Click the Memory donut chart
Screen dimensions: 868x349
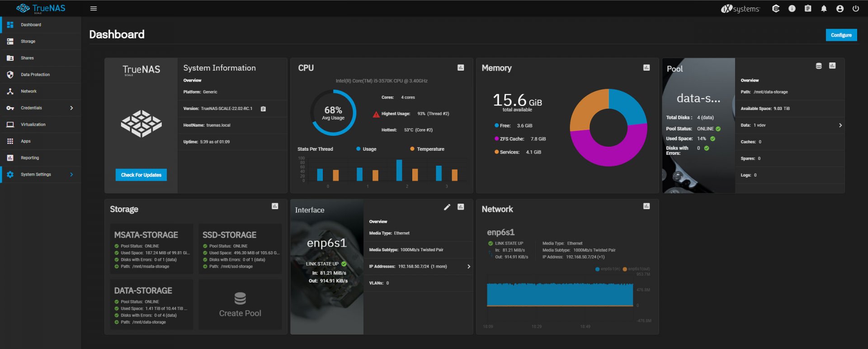click(609, 128)
